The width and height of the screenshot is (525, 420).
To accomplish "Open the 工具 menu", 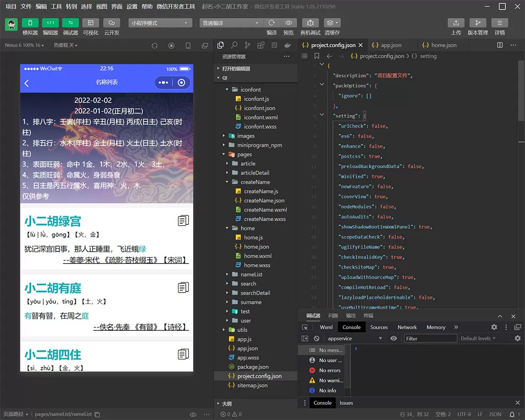I will point(56,6).
